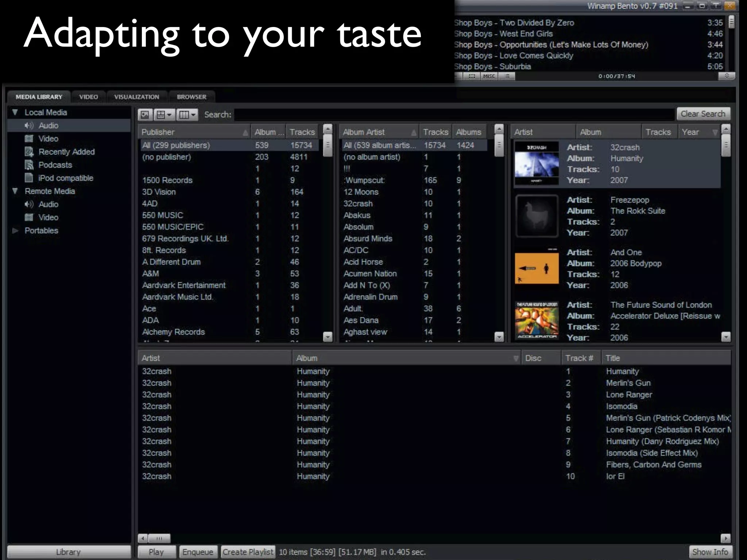Sort by the Album Artist column header
The image size is (747, 560).
[x=379, y=132]
